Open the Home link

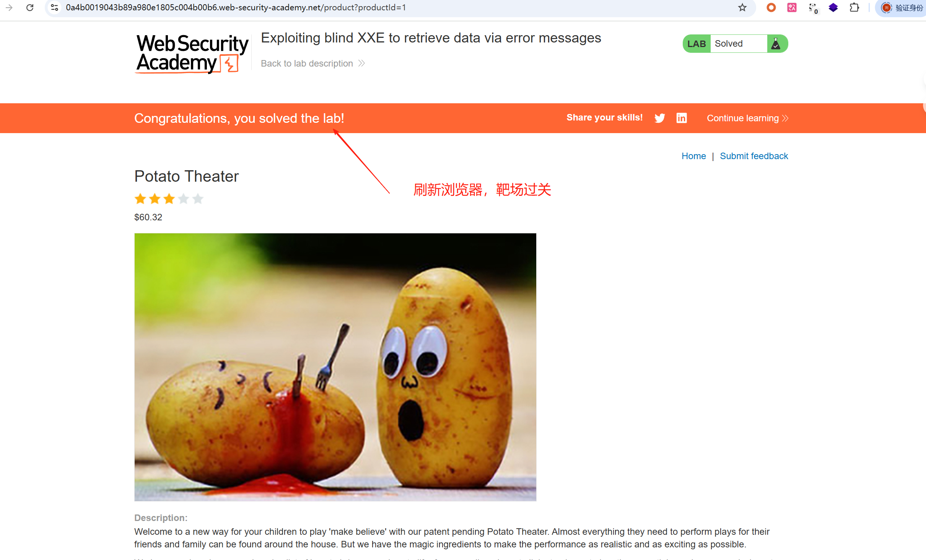pos(693,156)
